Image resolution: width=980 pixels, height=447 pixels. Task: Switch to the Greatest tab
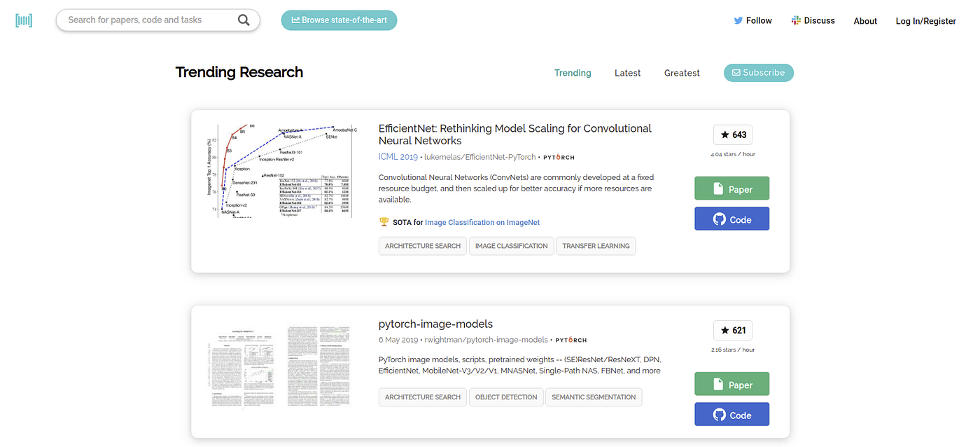682,73
